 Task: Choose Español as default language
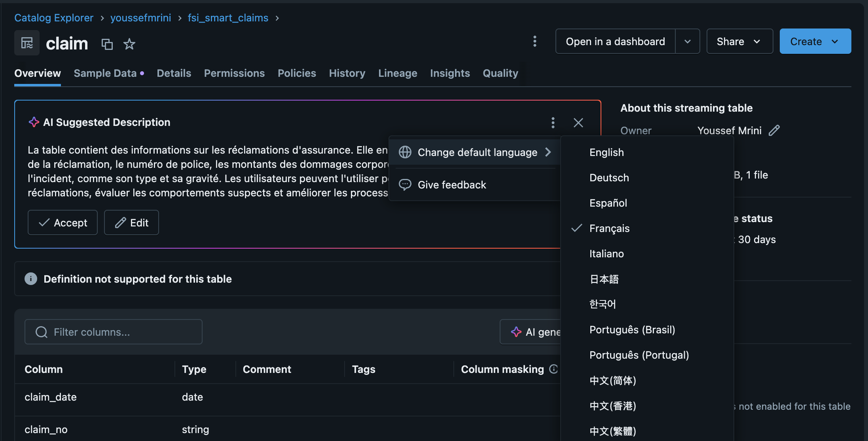pos(647,203)
